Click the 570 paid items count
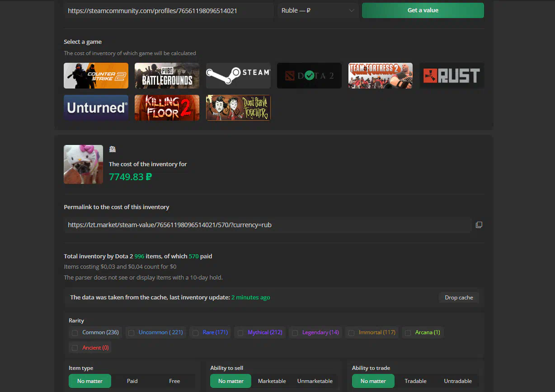 coord(194,257)
